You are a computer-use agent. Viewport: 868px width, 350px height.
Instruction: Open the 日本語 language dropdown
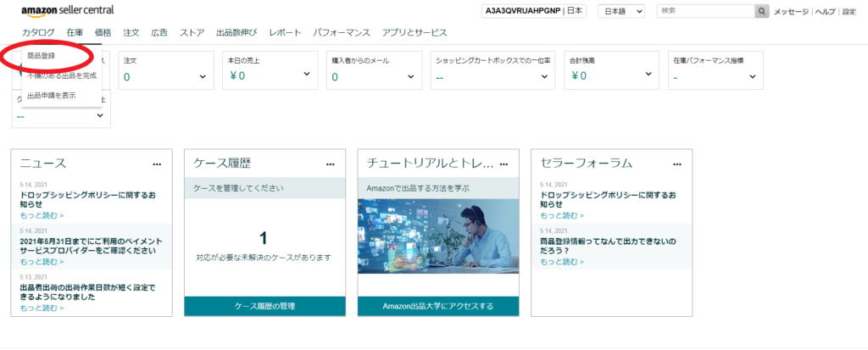click(621, 12)
